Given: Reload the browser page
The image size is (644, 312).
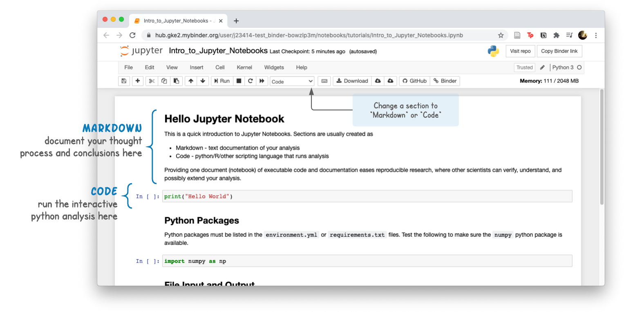Looking at the screenshot, I should point(132,35).
